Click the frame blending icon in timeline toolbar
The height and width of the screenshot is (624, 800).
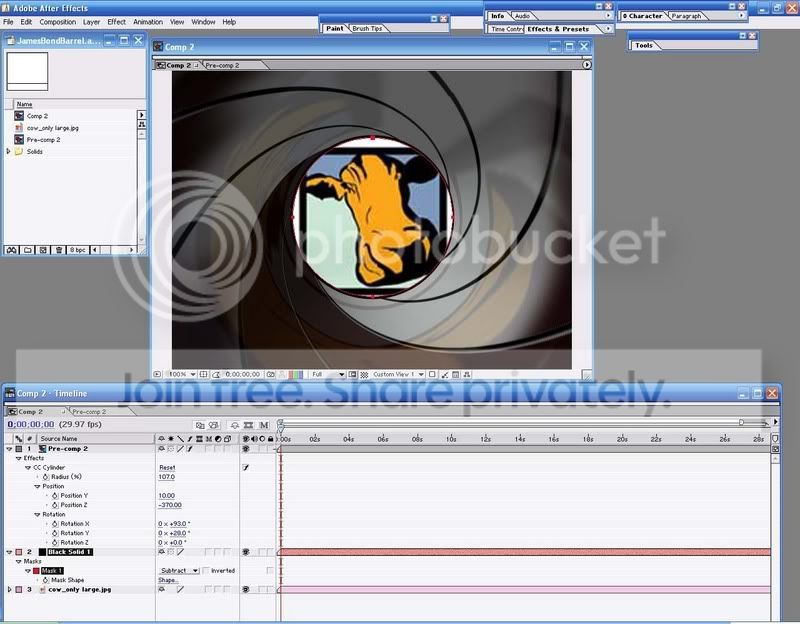[248, 425]
